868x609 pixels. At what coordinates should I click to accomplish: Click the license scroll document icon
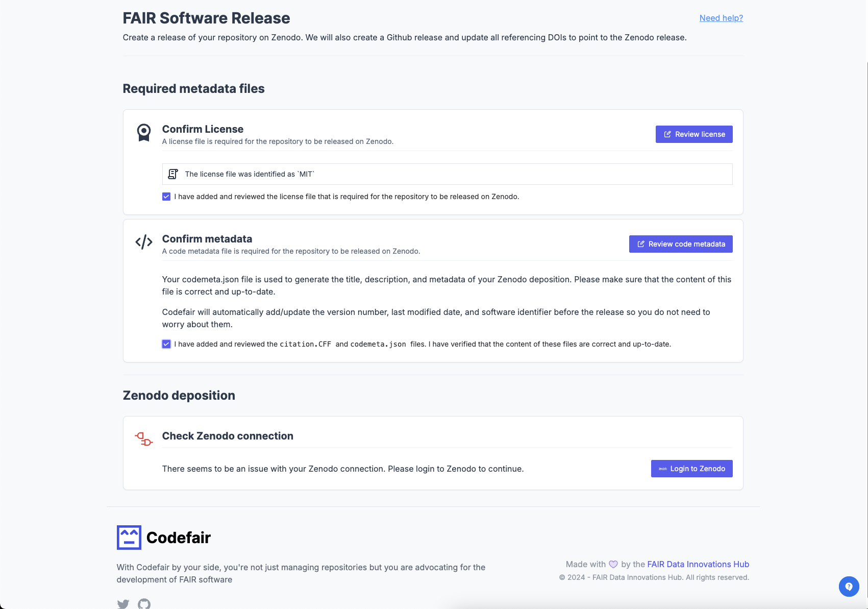173,174
